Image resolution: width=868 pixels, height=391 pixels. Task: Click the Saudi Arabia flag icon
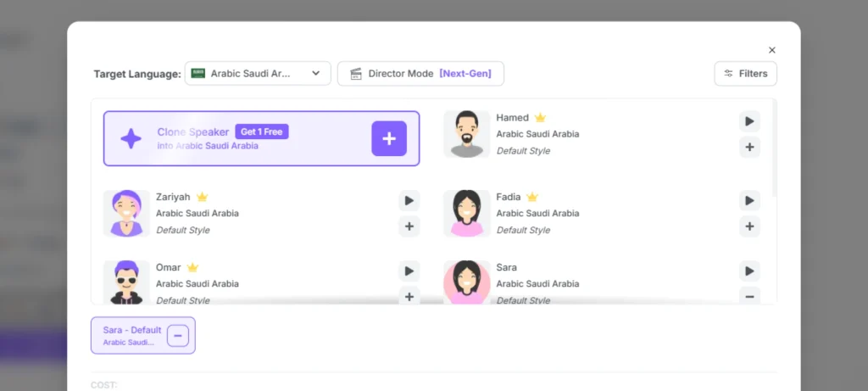[x=198, y=74]
